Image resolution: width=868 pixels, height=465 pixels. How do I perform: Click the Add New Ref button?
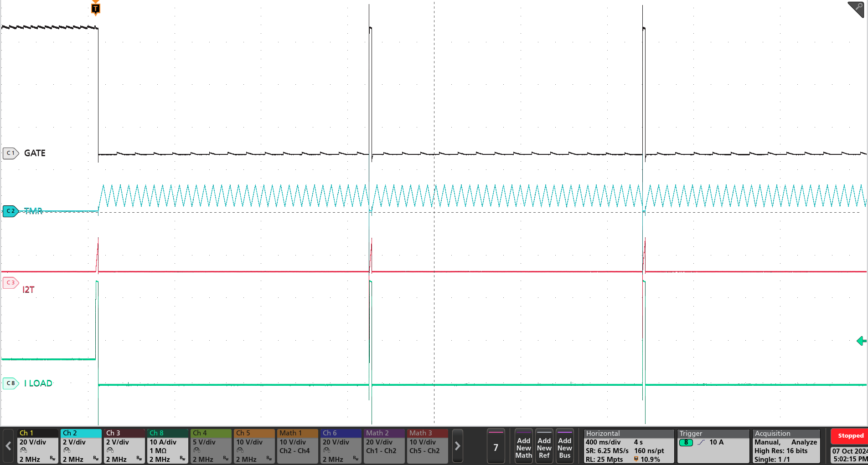point(544,446)
